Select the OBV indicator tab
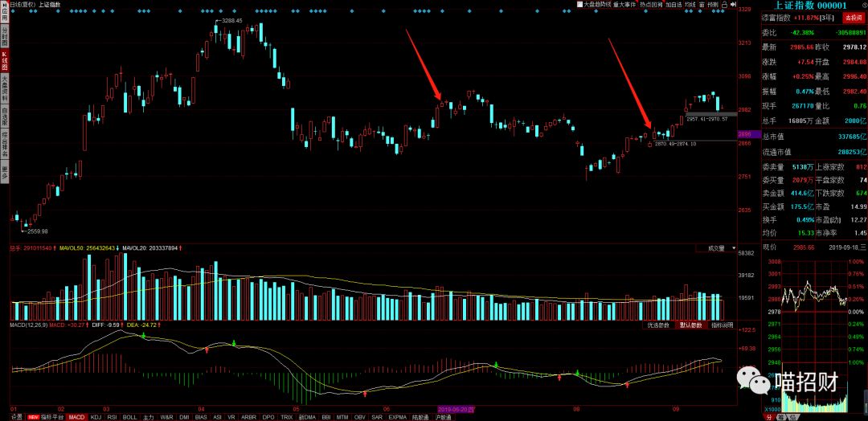The width and height of the screenshot is (868, 421). click(x=360, y=417)
